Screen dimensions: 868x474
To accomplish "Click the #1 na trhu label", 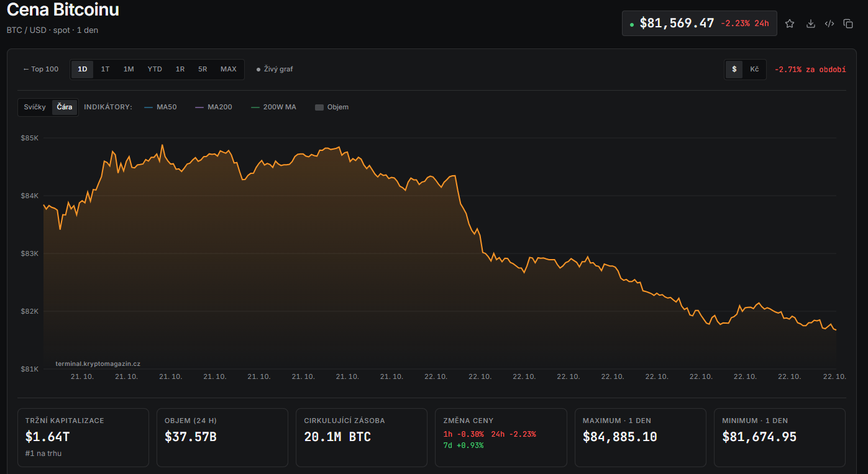I will [x=43, y=453].
